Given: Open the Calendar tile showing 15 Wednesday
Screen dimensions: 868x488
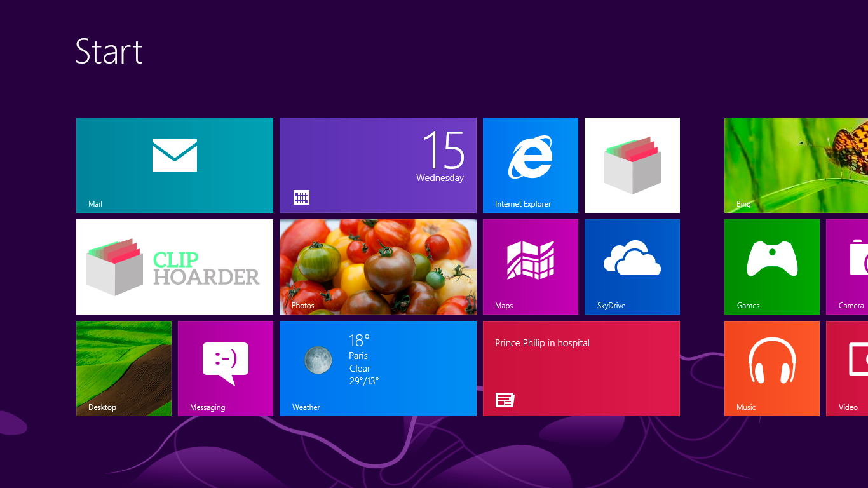Looking at the screenshot, I should (x=378, y=165).
